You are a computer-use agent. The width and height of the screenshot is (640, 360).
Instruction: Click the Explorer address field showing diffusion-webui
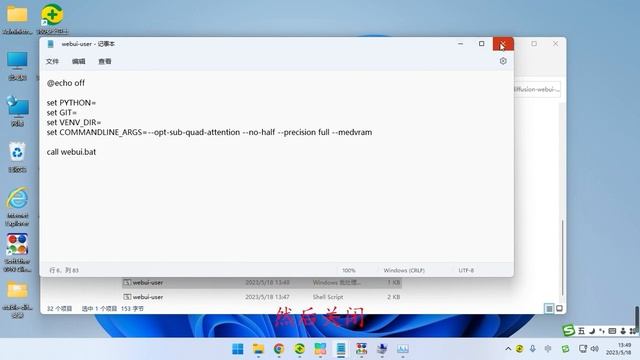(x=537, y=89)
